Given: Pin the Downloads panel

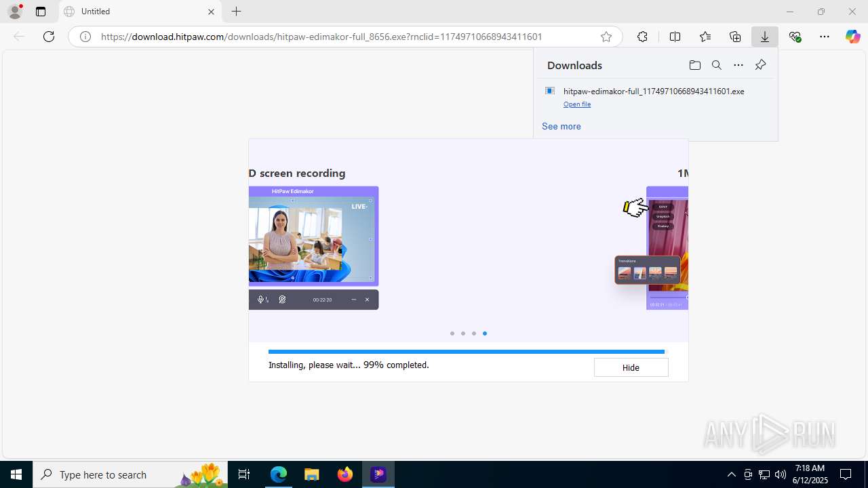Looking at the screenshot, I should 760,65.
